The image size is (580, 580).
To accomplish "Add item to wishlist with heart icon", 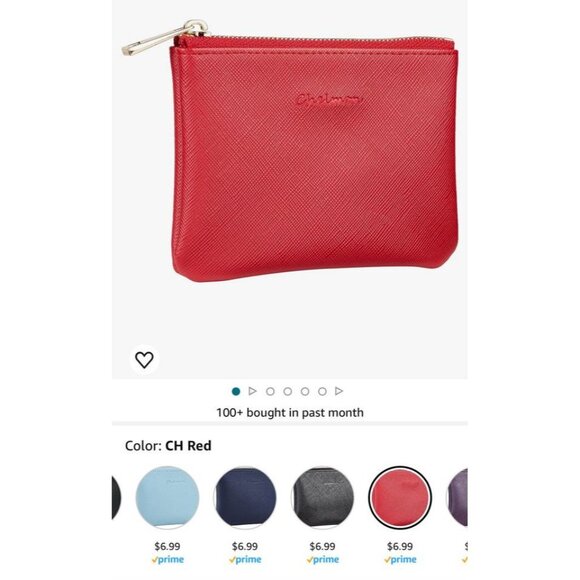I will click(x=144, y=360).
